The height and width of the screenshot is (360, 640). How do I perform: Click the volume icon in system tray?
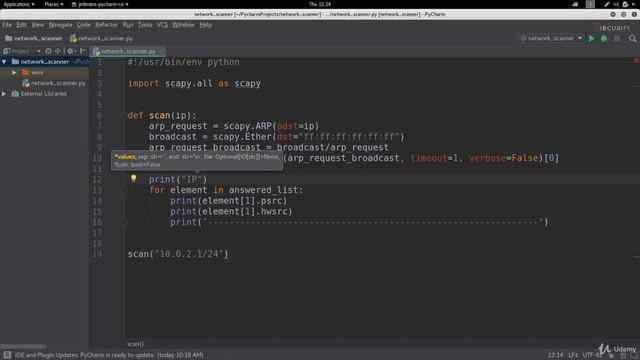pos(616,4)
